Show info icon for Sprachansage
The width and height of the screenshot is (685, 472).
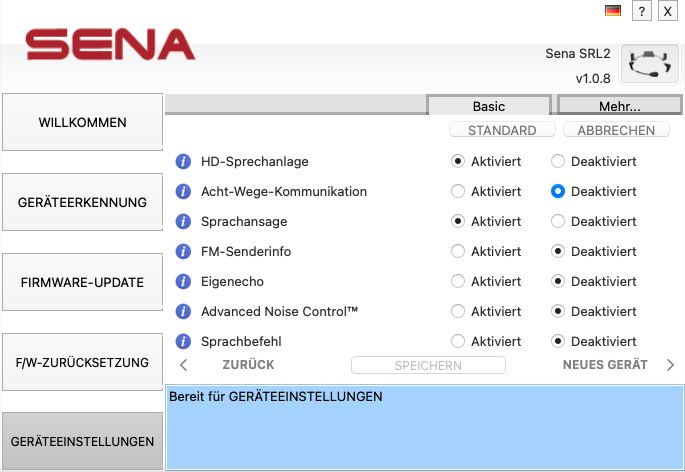[x=183, y=221]
